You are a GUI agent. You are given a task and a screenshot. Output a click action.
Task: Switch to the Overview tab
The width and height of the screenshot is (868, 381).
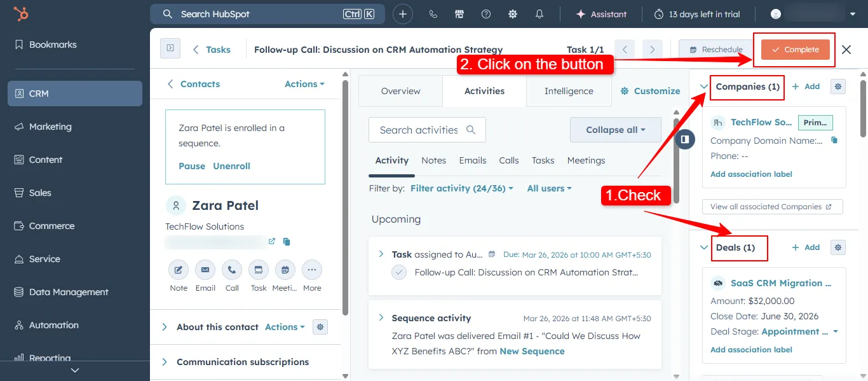(x=401, y=91)
